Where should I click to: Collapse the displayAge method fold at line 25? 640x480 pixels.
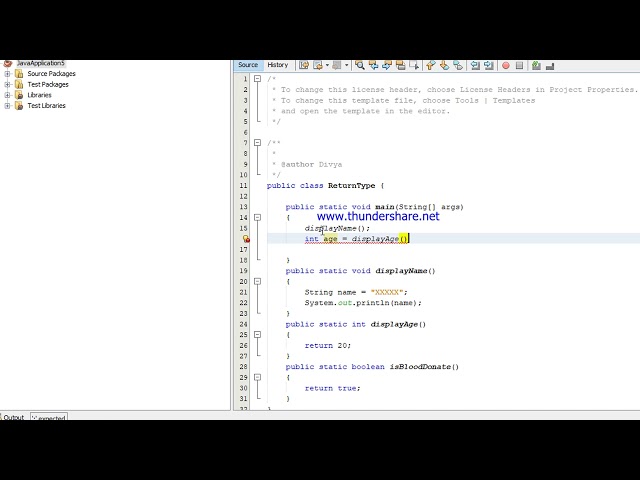click(257, 334)
